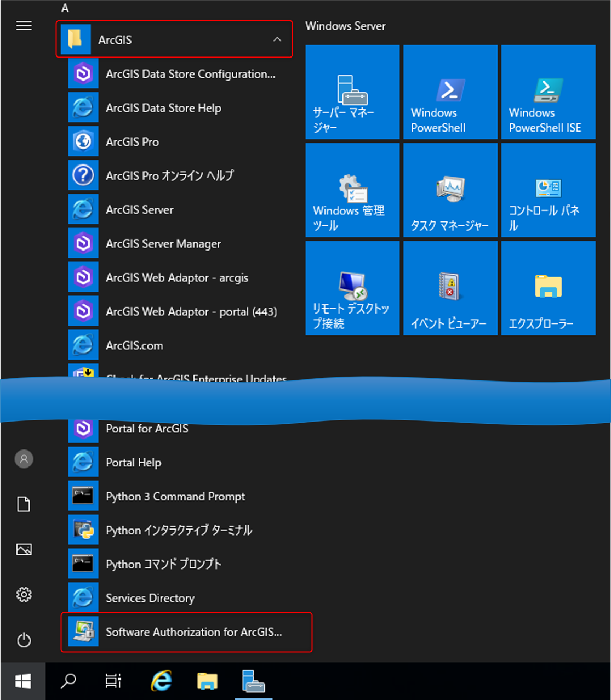This screenshot has width=611, height=700.
Task: Open the user account icon in sidebar
Action: 24,459
